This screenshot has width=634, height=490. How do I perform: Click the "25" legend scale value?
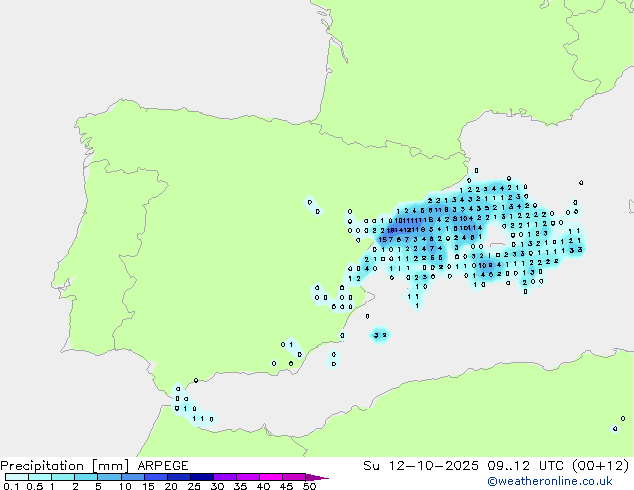194,486
